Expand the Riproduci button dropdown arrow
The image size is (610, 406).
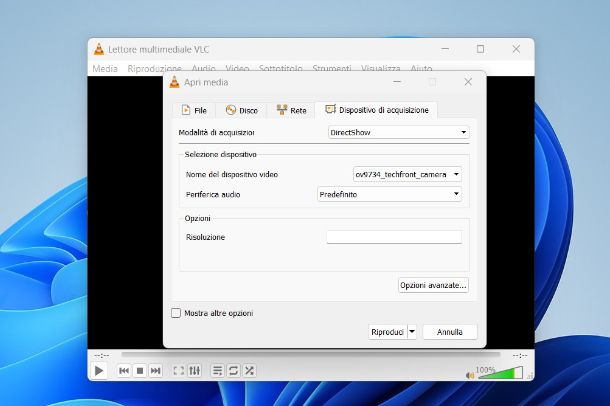[x=412, y=332]
